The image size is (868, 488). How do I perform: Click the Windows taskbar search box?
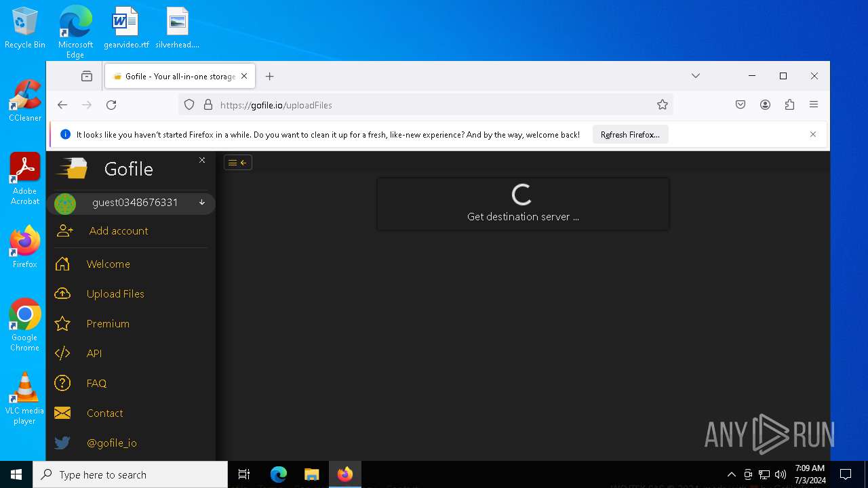(130, 474)
